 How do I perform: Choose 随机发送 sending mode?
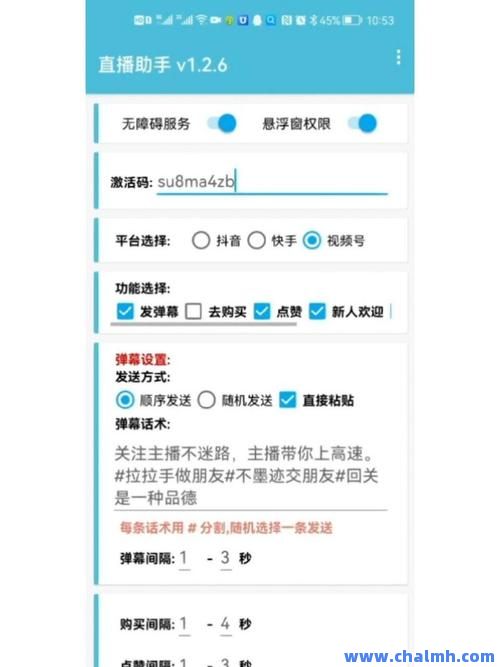coord(206,400)
